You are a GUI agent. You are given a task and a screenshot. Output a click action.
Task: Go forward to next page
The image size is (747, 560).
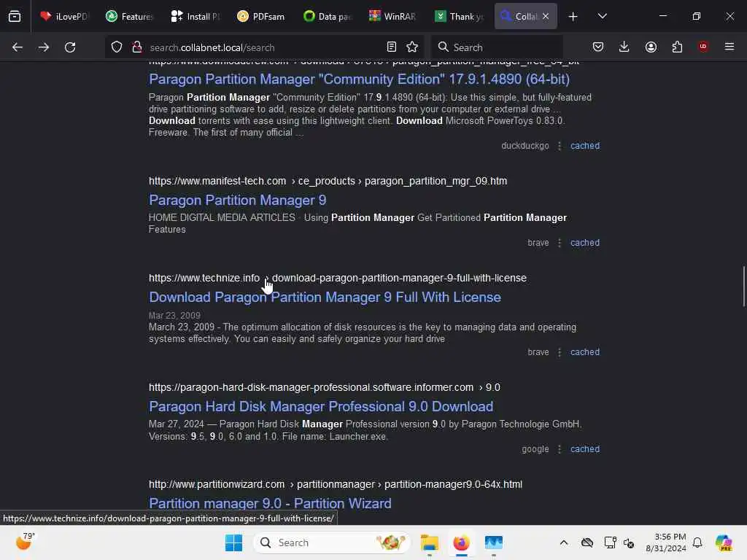point(43,47)
